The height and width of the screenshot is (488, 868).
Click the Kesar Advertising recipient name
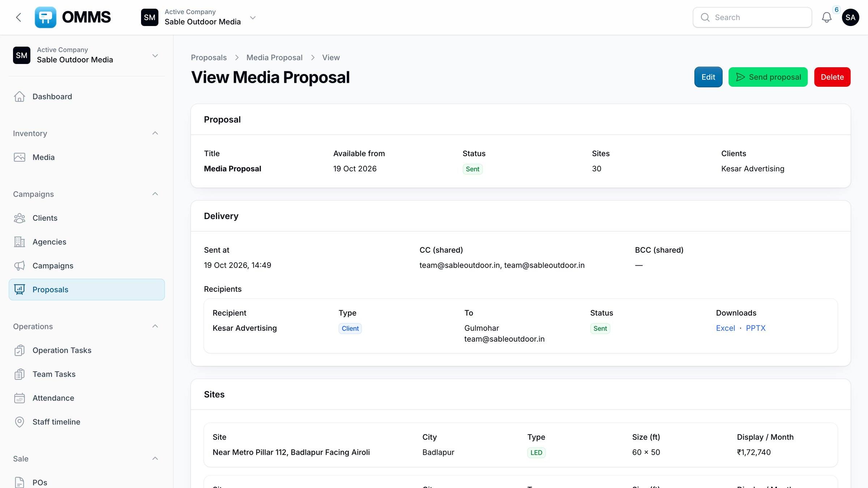244,328
